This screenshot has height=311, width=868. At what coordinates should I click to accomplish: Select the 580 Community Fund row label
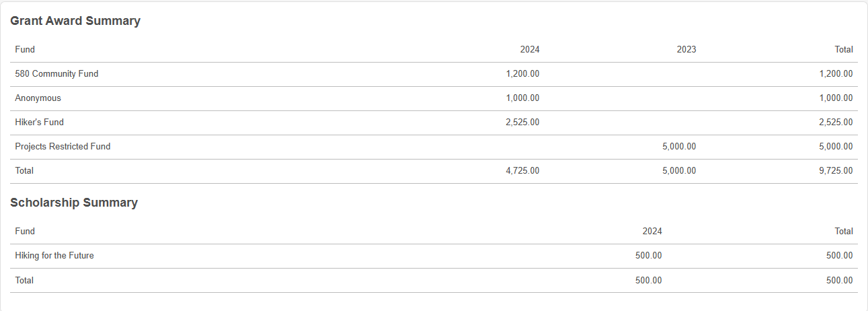pyautogui.click(x=56, y=74)
